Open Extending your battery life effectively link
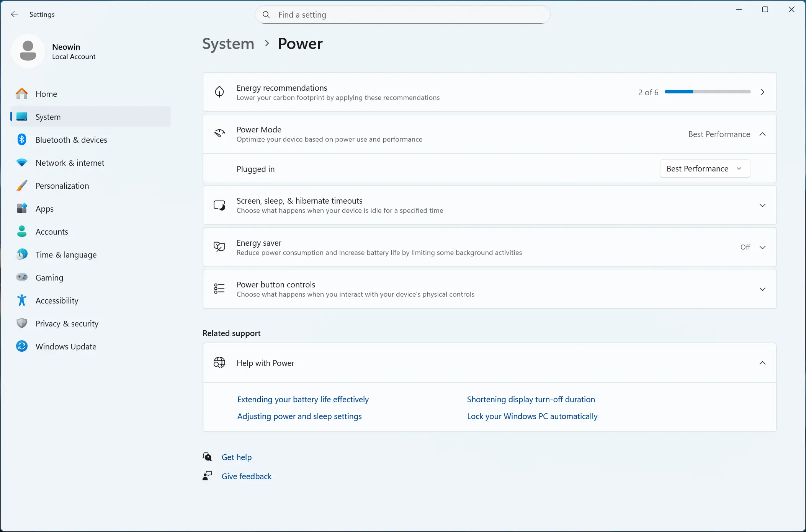 click(x=303, y=400)
